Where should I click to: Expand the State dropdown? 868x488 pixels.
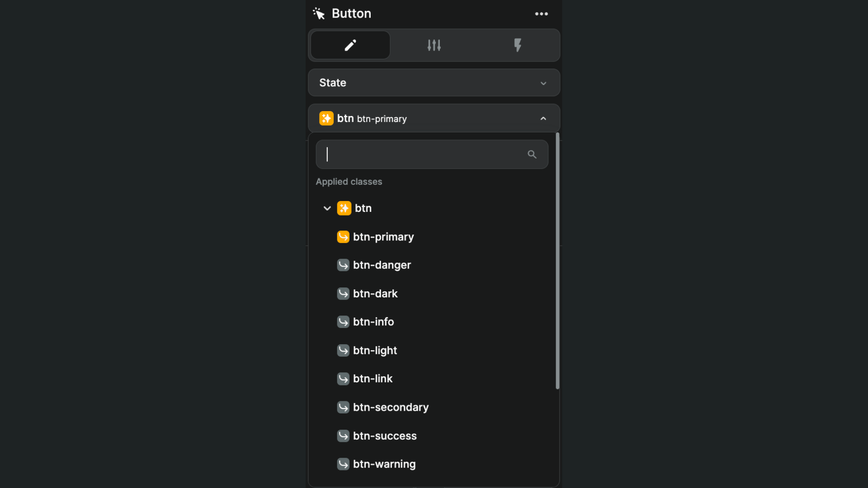pyautogui.click(x=434, y=83)
